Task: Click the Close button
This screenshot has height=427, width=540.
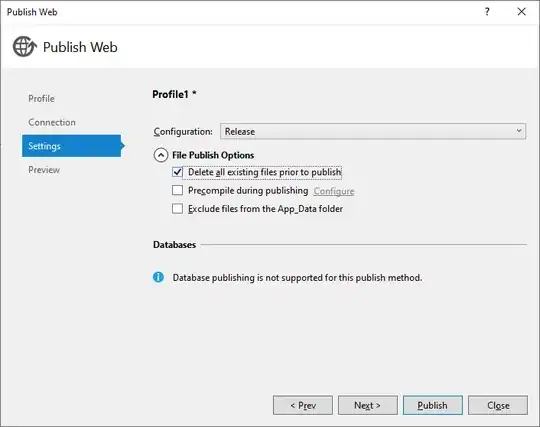Action: click(x=498, y=405)
